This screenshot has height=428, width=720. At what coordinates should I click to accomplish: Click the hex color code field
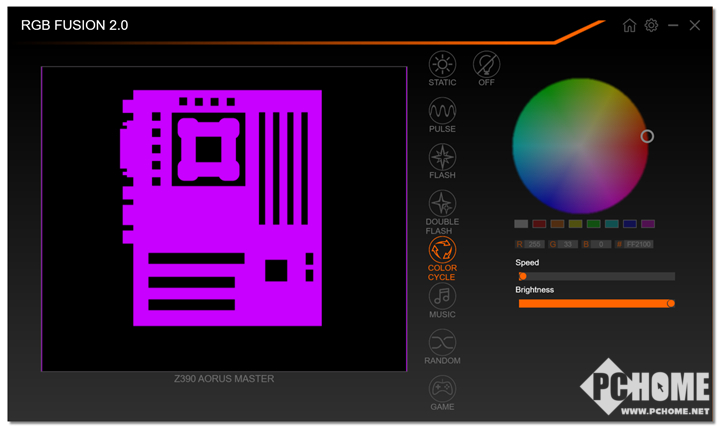(638, 244)
